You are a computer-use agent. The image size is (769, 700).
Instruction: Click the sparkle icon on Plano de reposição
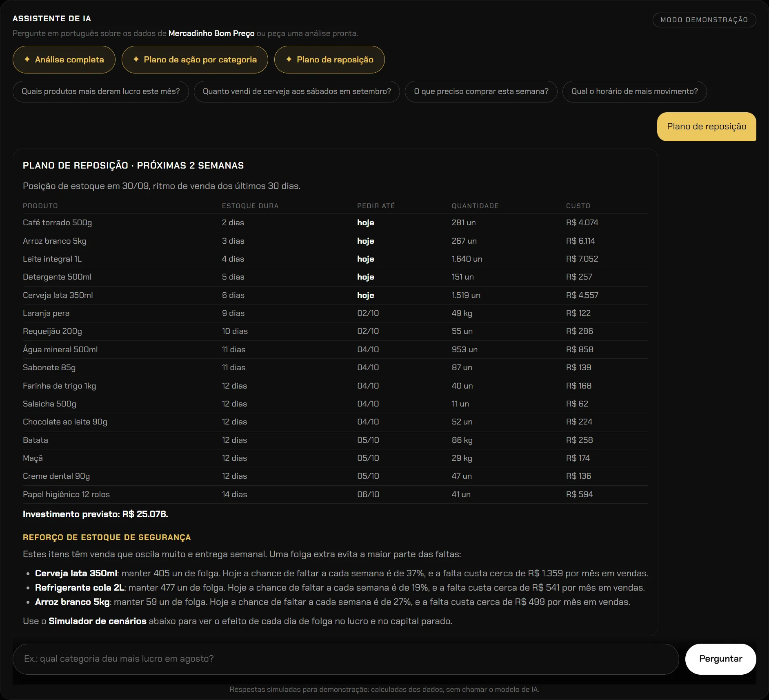coord(289,59)
